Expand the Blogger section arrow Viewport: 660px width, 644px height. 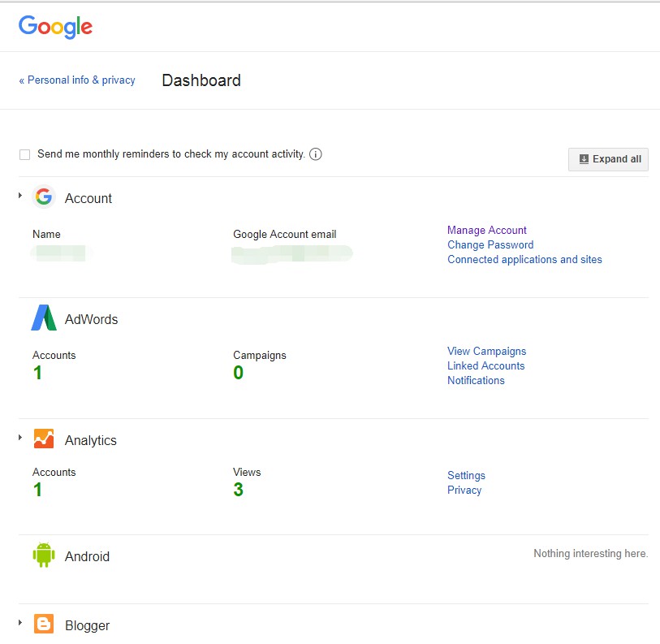(20, 623)
